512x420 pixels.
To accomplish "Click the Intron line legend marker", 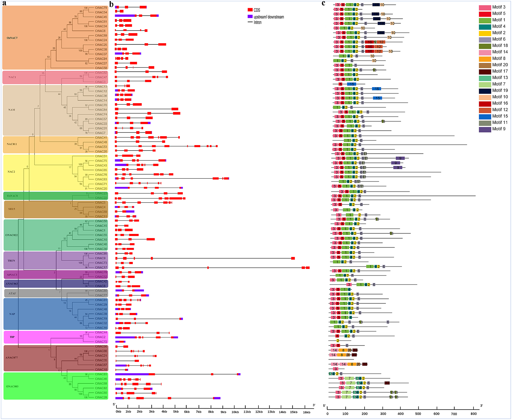I will click(250, 22).
